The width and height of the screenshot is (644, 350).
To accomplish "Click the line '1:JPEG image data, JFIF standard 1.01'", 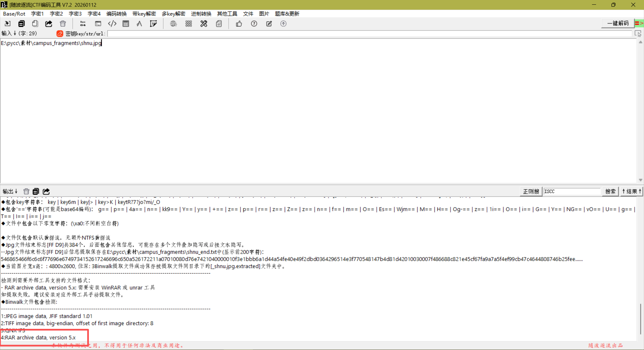I will [47, 316].
